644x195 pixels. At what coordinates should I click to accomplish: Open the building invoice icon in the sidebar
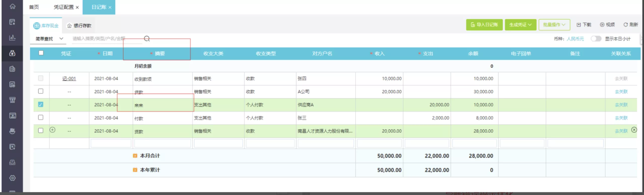pos(12,69)
